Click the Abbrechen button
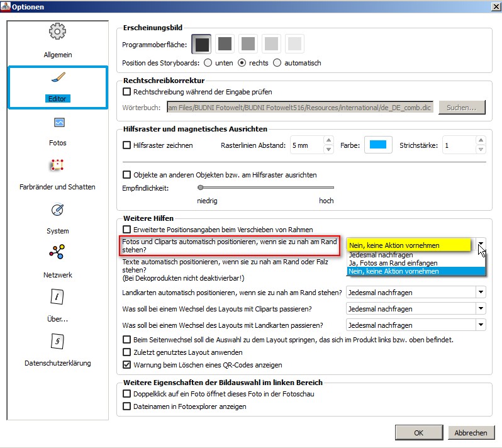 [471, 433]
